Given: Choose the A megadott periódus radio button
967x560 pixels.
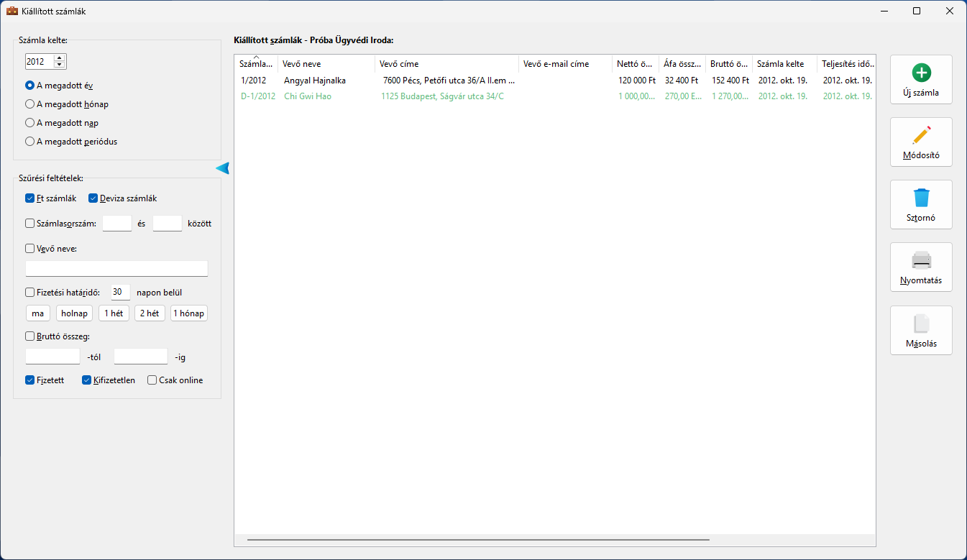Looking at the screenshot, I should point(30,142).
